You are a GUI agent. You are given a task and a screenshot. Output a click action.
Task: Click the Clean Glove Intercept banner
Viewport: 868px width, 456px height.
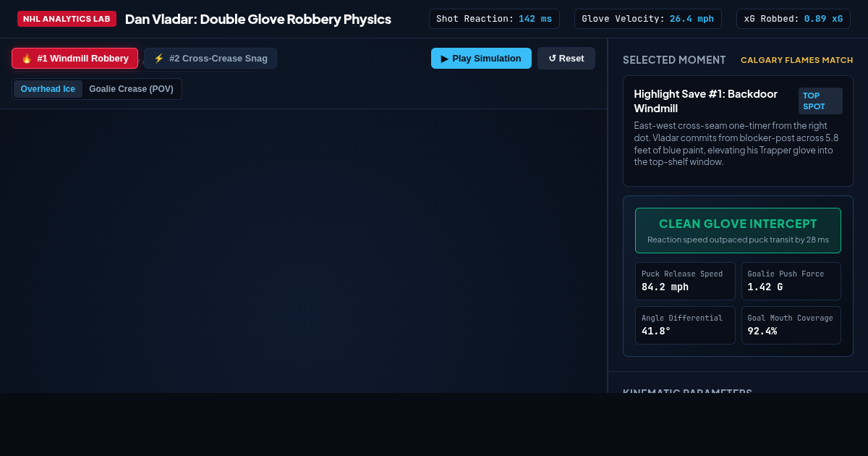(738, 230)
